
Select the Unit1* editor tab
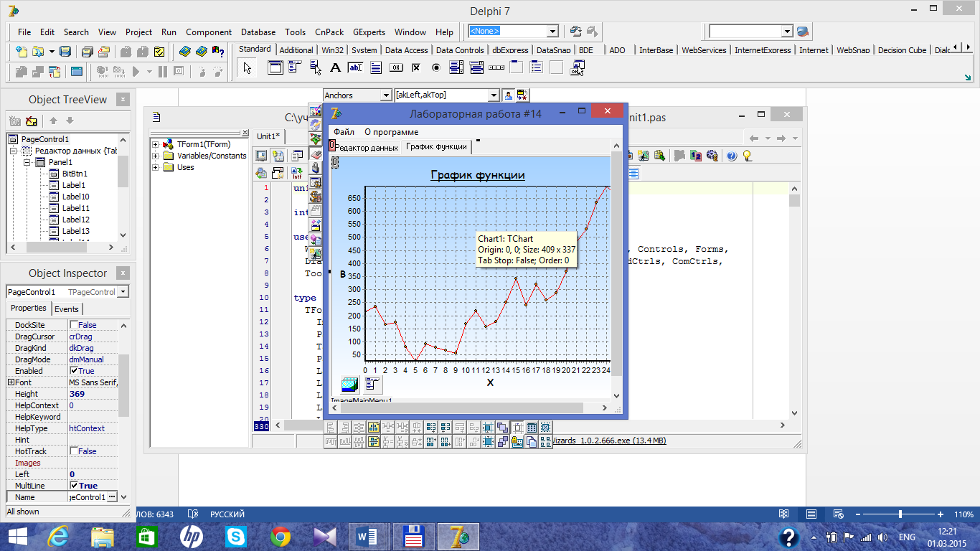tap(269, 136)
